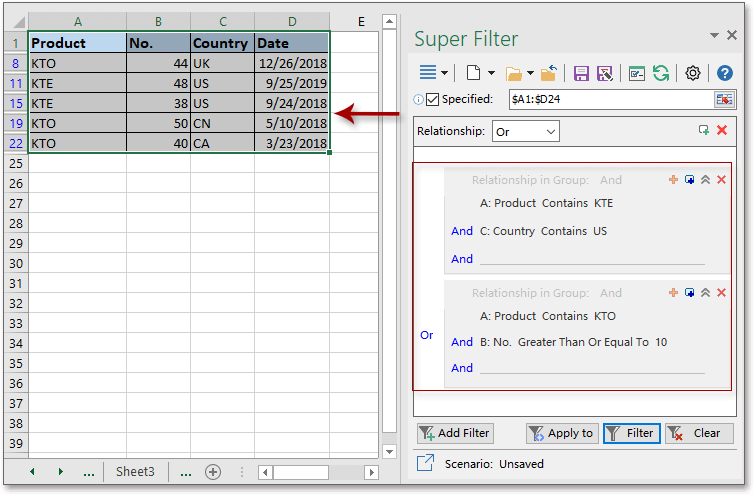Open the Relationship dropdown set to Or
This screenshot has height=495, width=754.
[x=525, y=131]
